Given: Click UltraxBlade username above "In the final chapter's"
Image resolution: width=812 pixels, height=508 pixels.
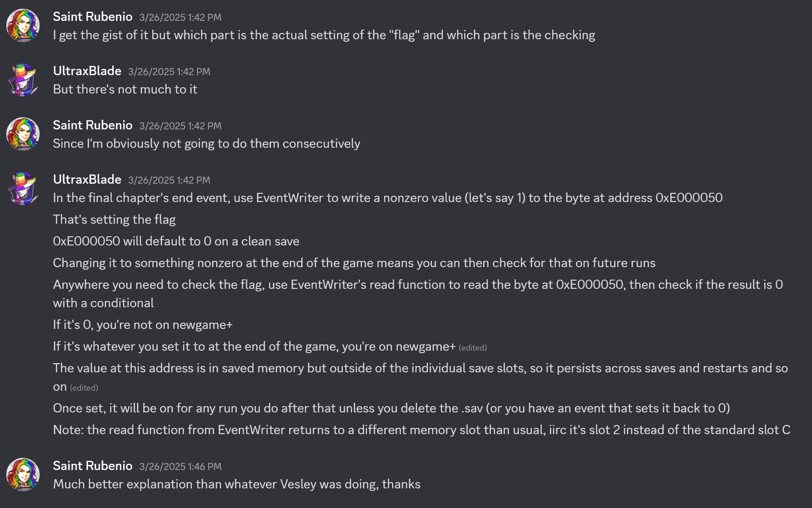Looking at the screenshot, I should click(x=87, y=179).
